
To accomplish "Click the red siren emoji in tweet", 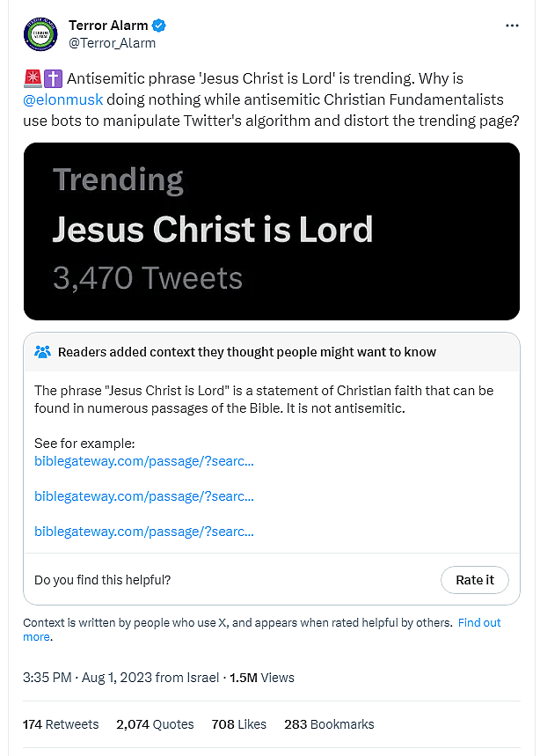I will point(32,78).
